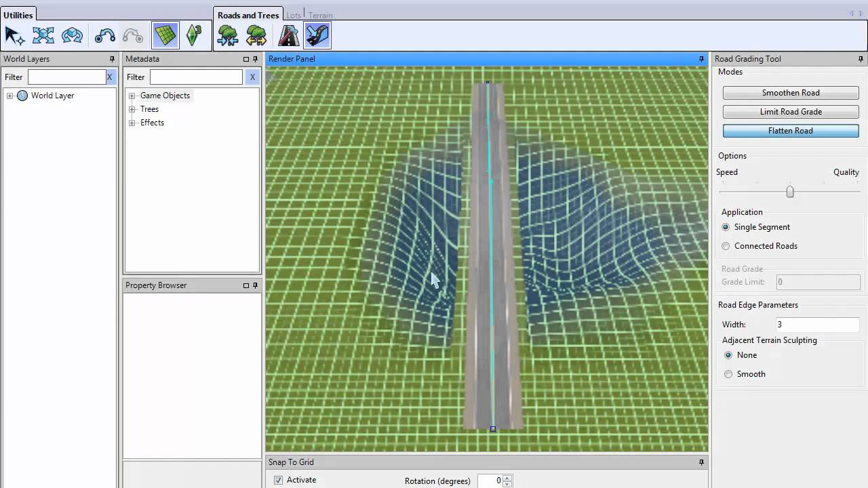The height and width of the screenshot is (488, 868).
Task: Click the World Layer globe icon
Action: 22,96
